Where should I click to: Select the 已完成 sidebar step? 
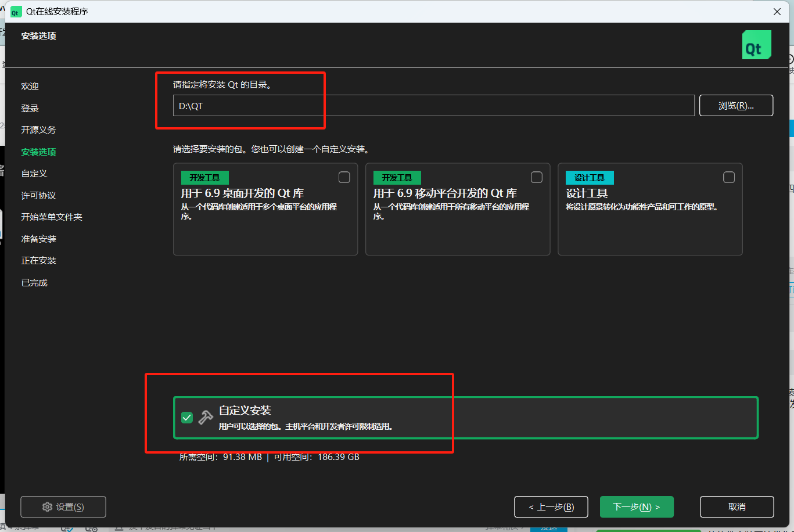point(34,282)
